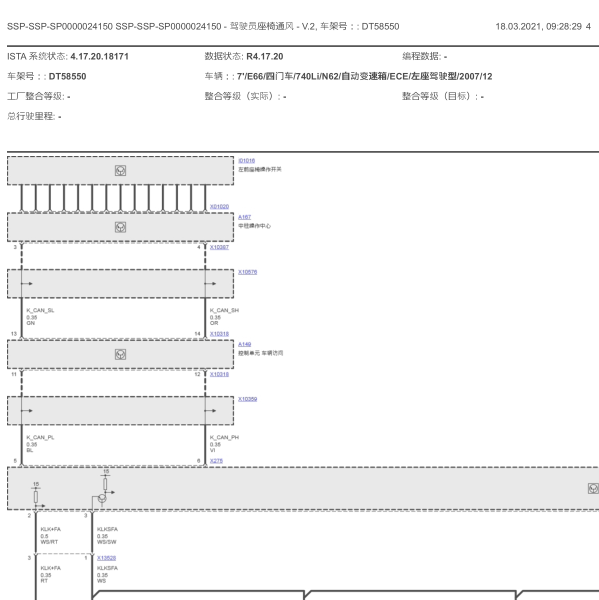Click transistor symbol in X275 box
Image resolution: width=599 pixels, height=600 pixels.
(102, 499)
